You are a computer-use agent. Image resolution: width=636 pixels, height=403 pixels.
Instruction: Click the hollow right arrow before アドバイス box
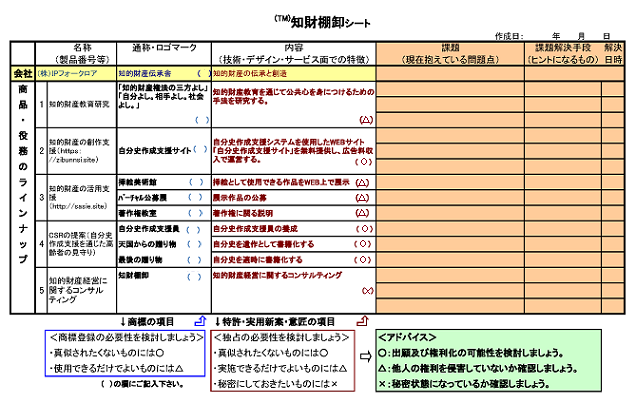click(365, 357)
